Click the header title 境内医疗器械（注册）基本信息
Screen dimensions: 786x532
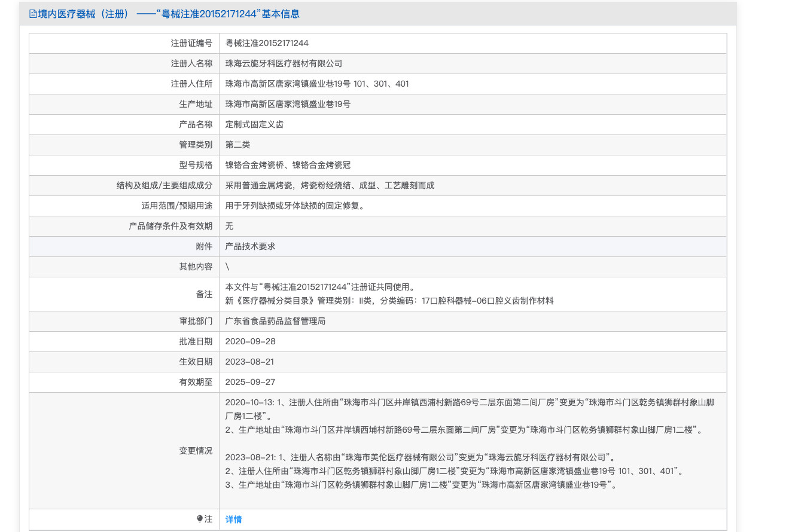[169, 14]
